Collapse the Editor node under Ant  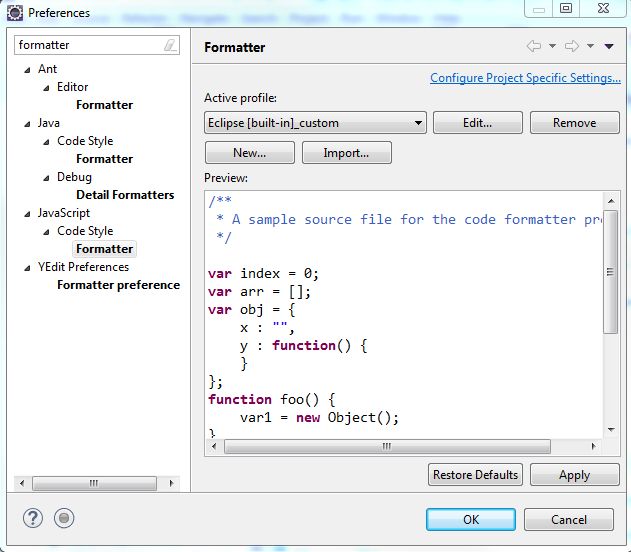[46, 88]
